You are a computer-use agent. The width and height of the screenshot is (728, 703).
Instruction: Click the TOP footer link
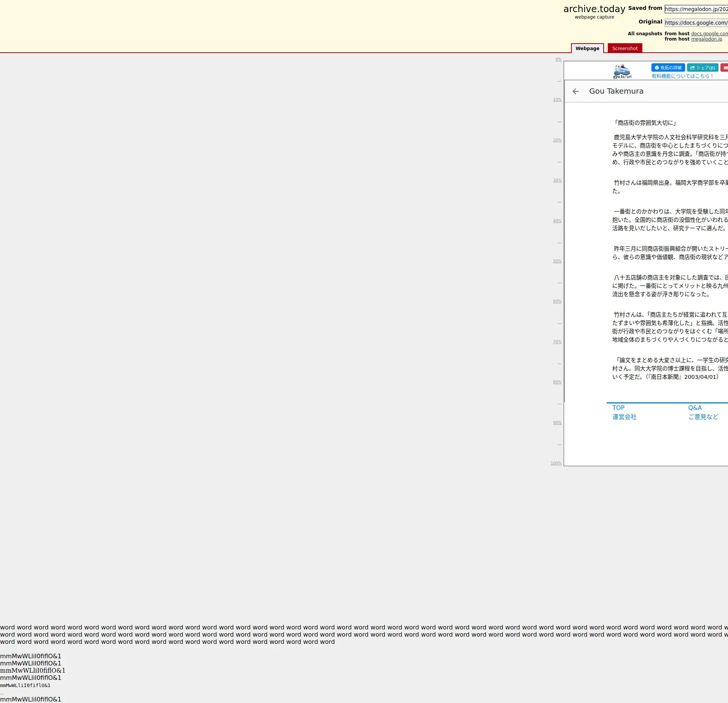pyautogui.click(x=618, y=408)
